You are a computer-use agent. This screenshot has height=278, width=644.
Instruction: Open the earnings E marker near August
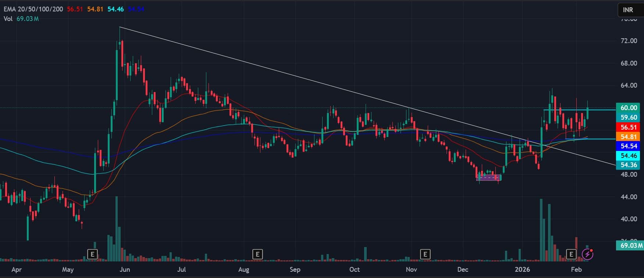(x=257, y=254)
